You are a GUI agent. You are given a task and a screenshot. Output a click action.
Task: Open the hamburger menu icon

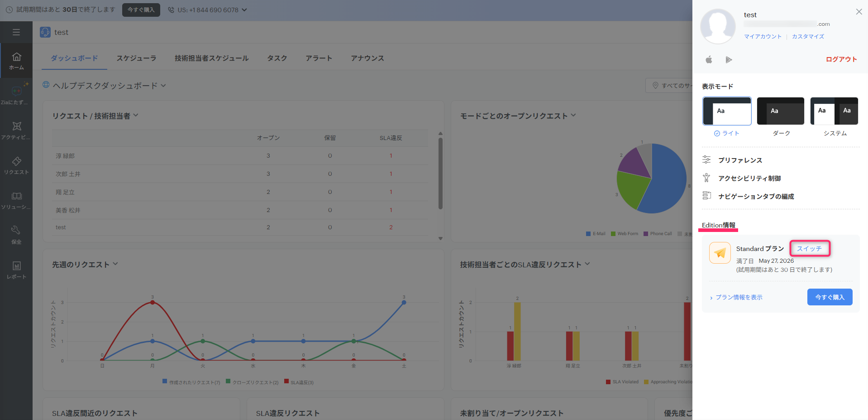[x=16, y=32]
